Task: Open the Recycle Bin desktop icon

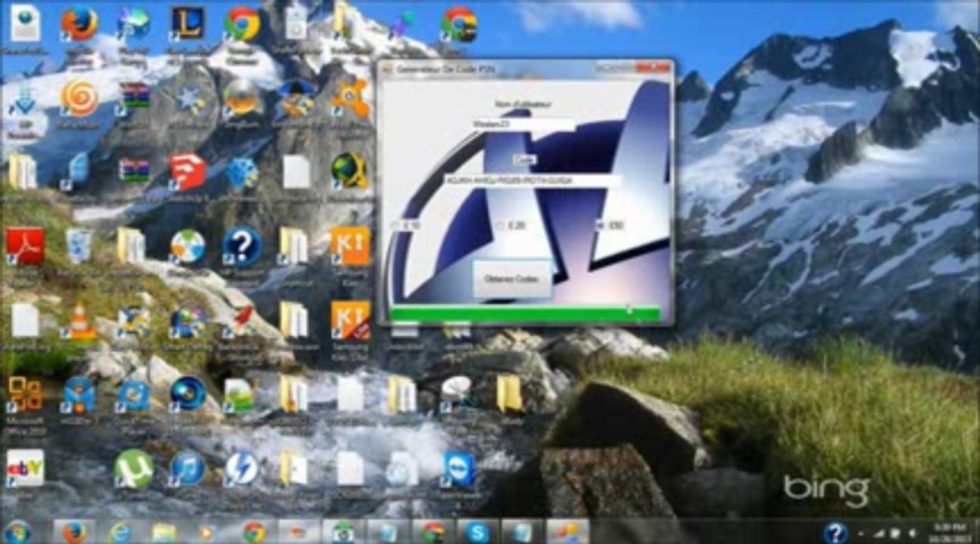Action: tap(79, 246)
